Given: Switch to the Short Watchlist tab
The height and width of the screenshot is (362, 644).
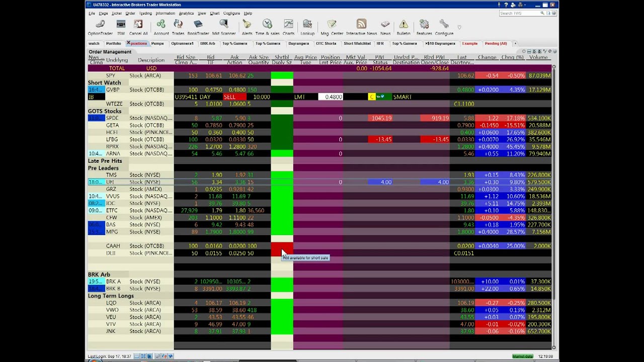Looking at the screenshot, I should (357, 43).
